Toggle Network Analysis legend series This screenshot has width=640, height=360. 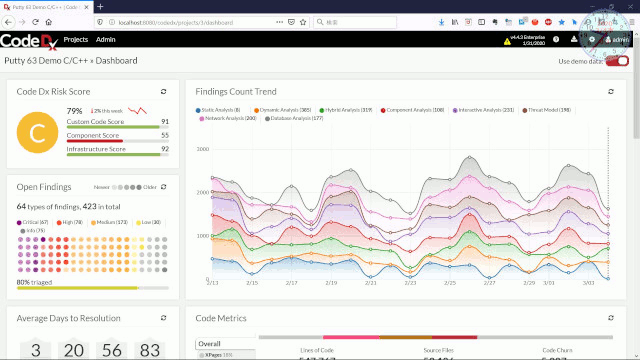(228, 118)
